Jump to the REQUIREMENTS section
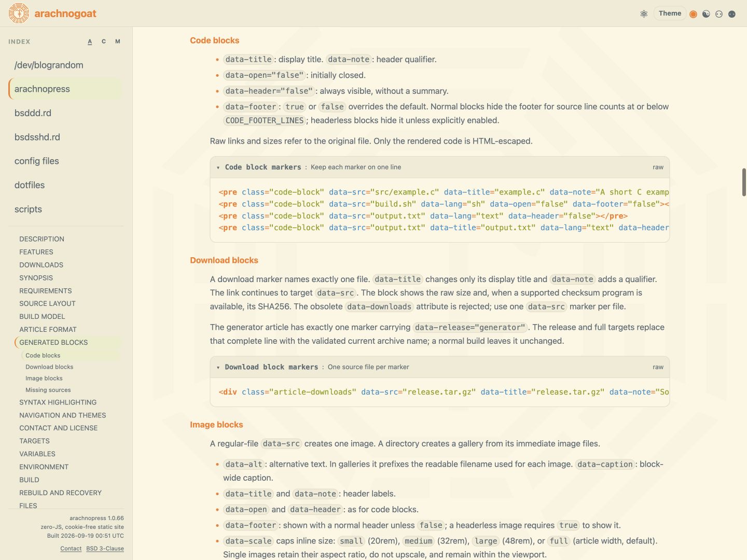Image resolution: width=747 pixels, height=560 pixels. tap(46, 291)
